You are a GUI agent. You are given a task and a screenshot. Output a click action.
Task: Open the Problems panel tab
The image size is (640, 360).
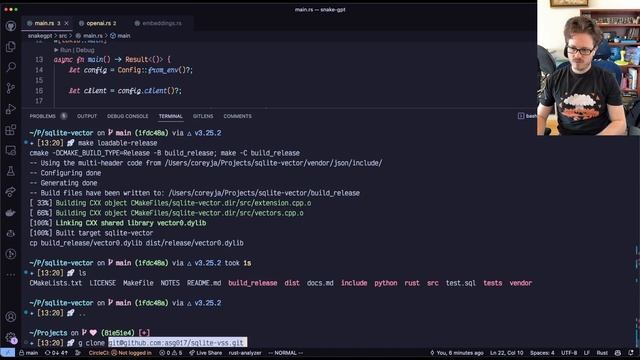tap(42, 116)
